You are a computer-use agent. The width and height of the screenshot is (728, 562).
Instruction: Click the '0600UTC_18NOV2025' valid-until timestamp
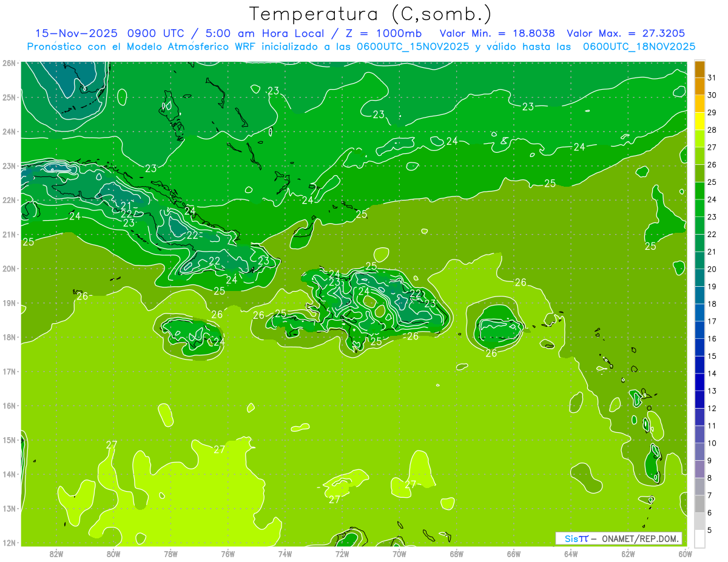point(639,47)
